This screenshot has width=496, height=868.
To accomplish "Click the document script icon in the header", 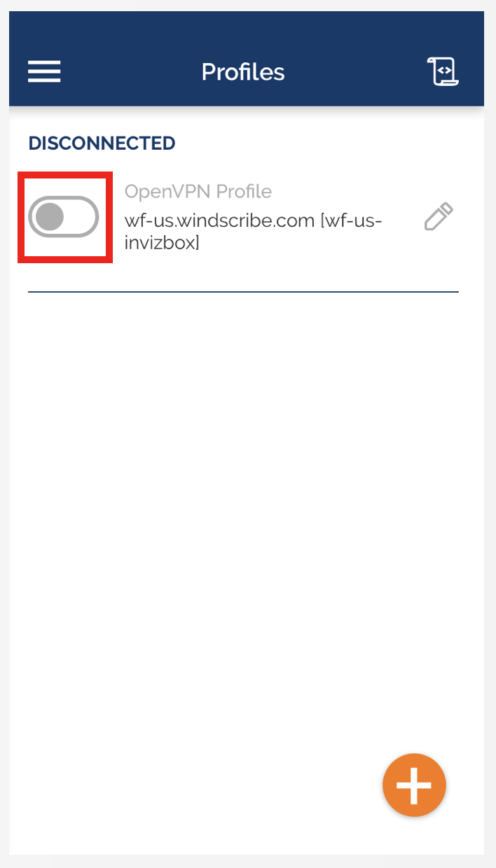I will pos(442,71).
